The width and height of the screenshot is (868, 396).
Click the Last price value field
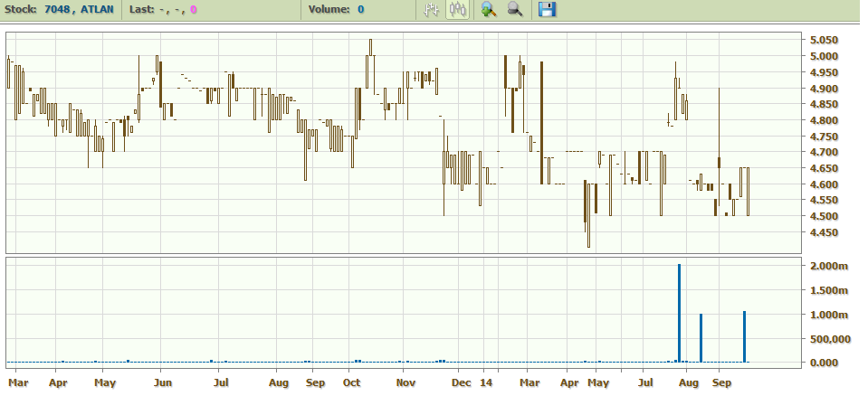(x=177, y=9)
